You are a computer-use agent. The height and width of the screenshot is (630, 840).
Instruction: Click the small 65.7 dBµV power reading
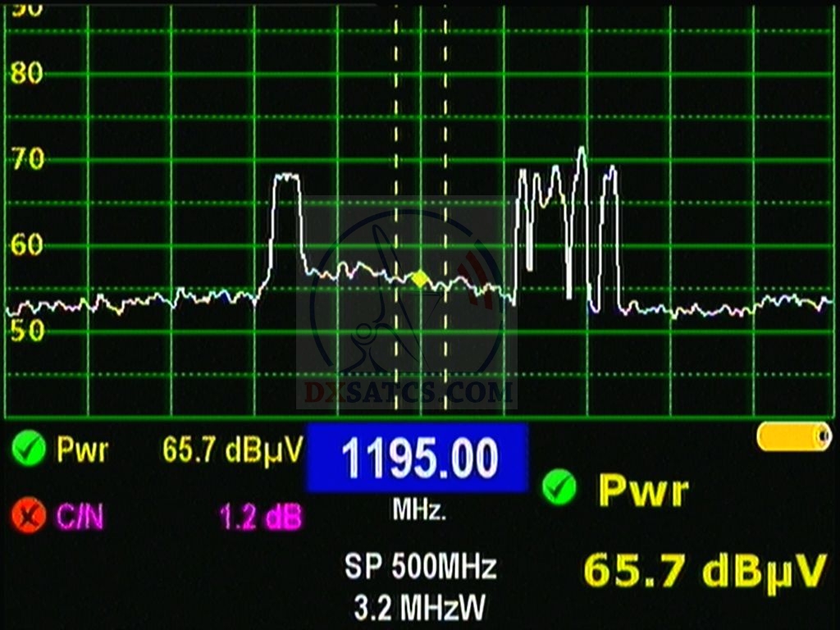pos(233,450)
